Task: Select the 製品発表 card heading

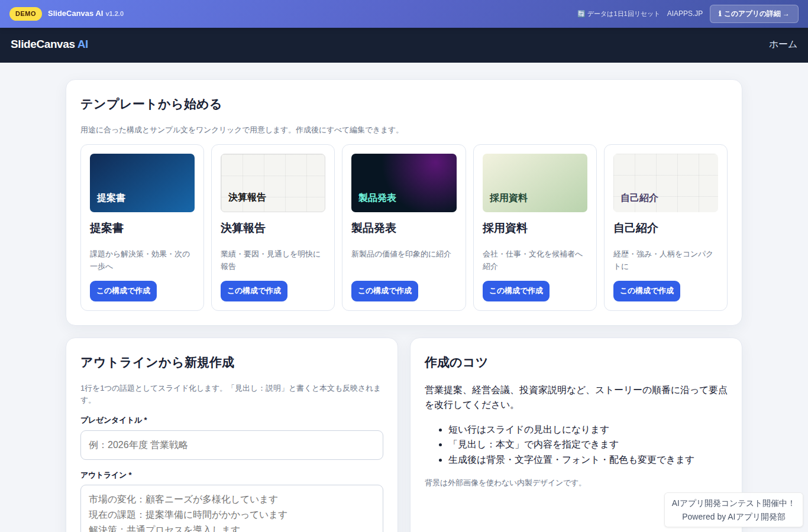Action: tap(374, 228)
